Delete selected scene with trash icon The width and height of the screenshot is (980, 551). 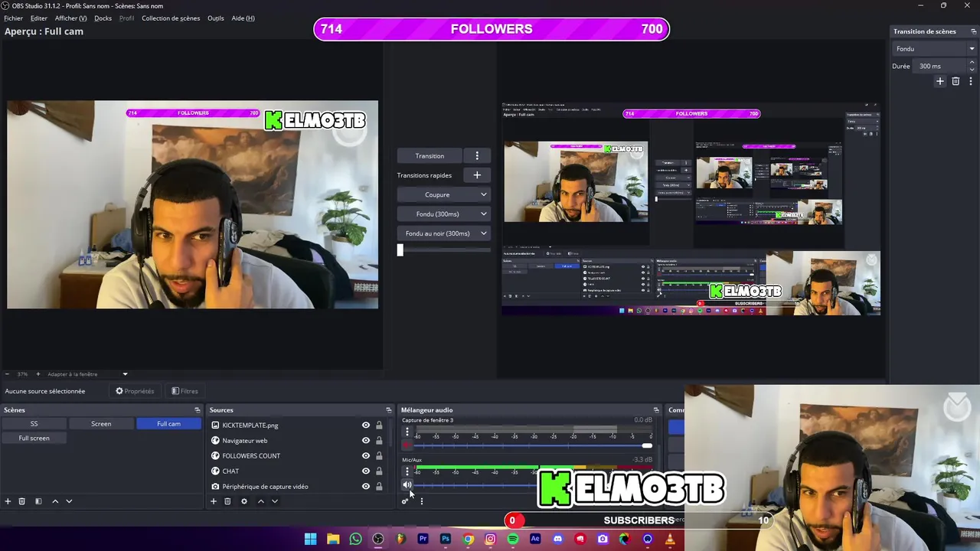click(22, 501)
